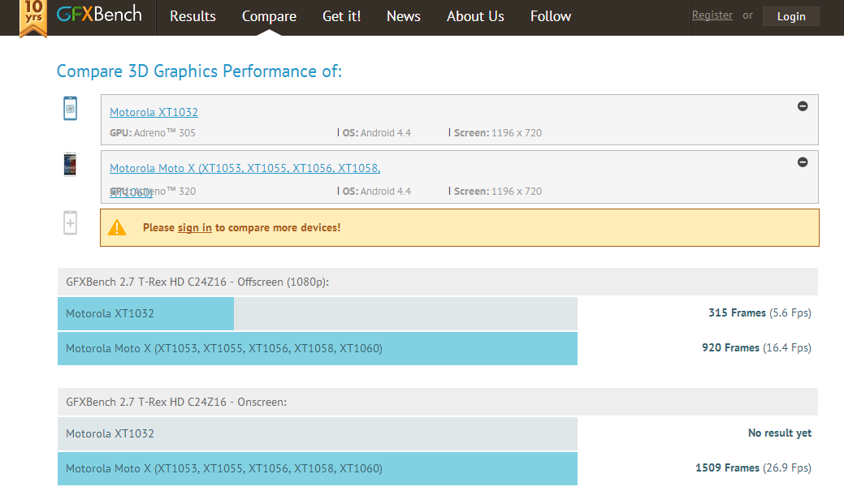Image resolution: width=844 pixels, height=504 pixels.
Task: Click the Login button
Action: tap(791, 17)
